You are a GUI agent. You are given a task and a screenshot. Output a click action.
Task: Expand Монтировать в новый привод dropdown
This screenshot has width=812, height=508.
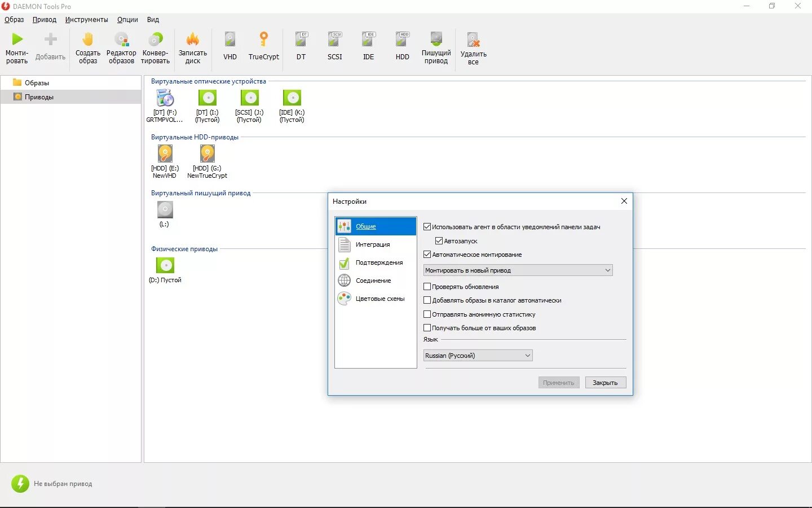[518, 270]
